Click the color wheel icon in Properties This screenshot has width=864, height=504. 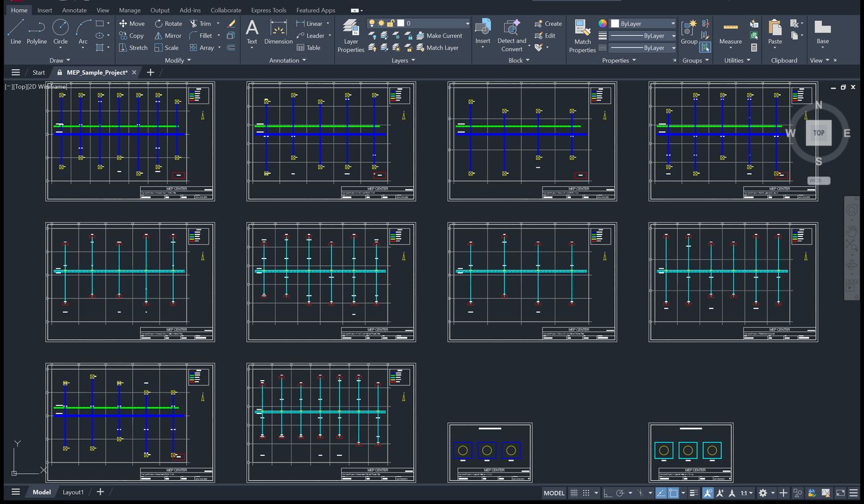point(602,23)
